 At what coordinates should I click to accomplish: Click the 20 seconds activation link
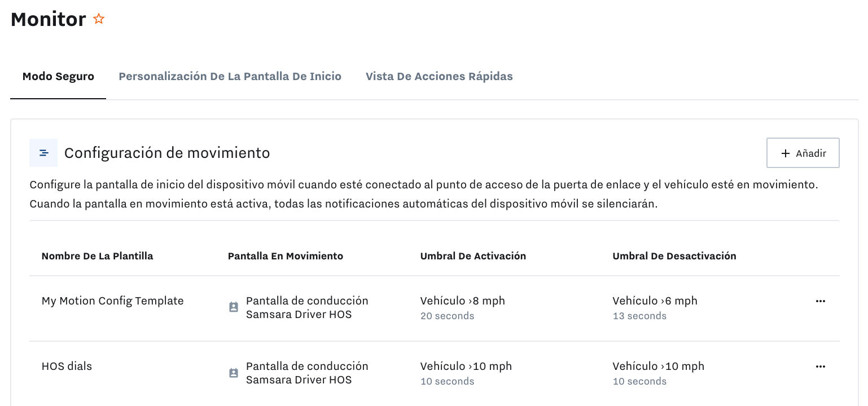(448, 316)
